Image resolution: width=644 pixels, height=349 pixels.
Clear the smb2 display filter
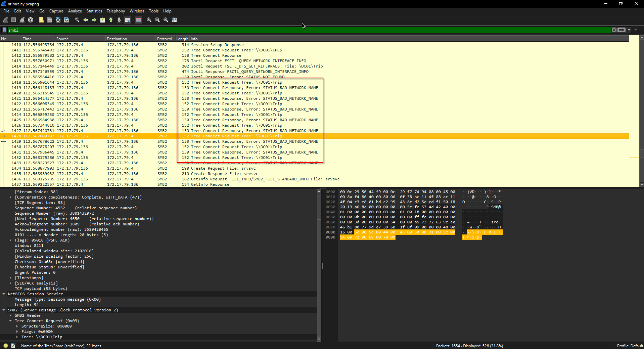pyautogui.click(x=614, y=30)
